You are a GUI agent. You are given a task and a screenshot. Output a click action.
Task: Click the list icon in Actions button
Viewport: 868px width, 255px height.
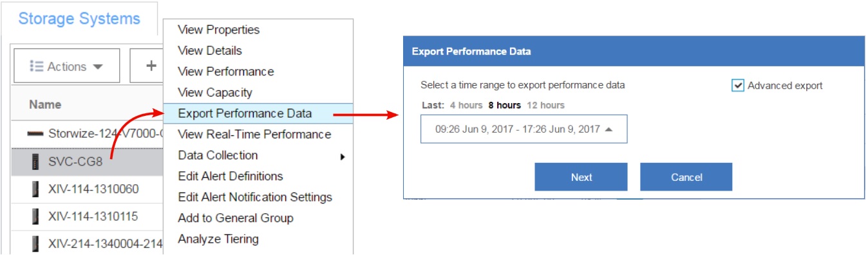37,66
